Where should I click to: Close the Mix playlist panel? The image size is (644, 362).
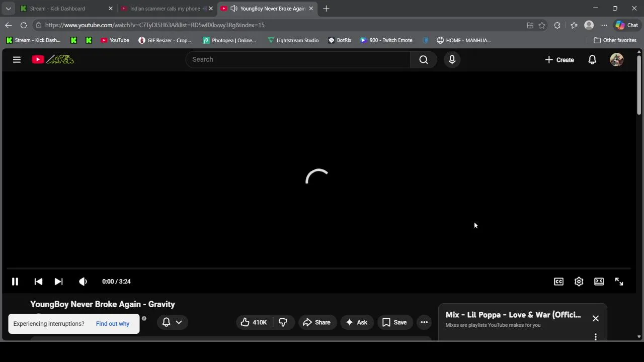[596, 318]
